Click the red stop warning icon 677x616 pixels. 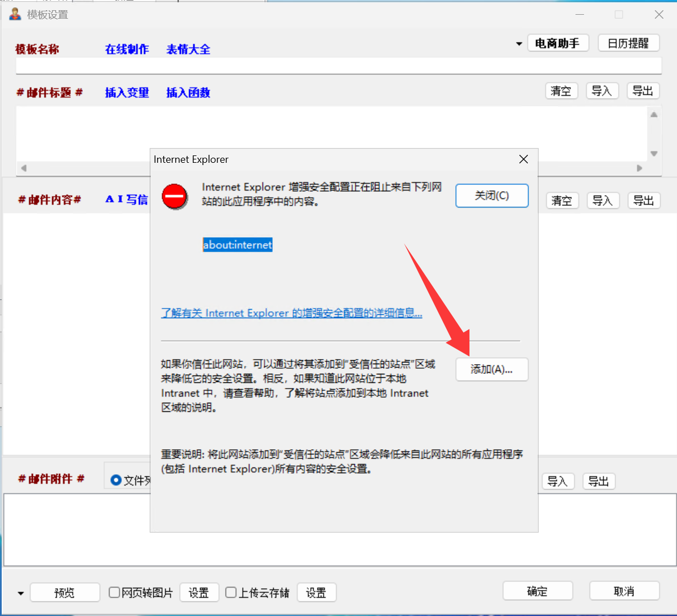coord(175,196)
